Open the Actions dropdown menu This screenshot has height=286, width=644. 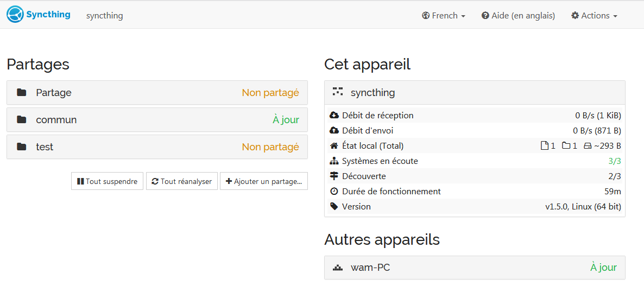(594, 16)
